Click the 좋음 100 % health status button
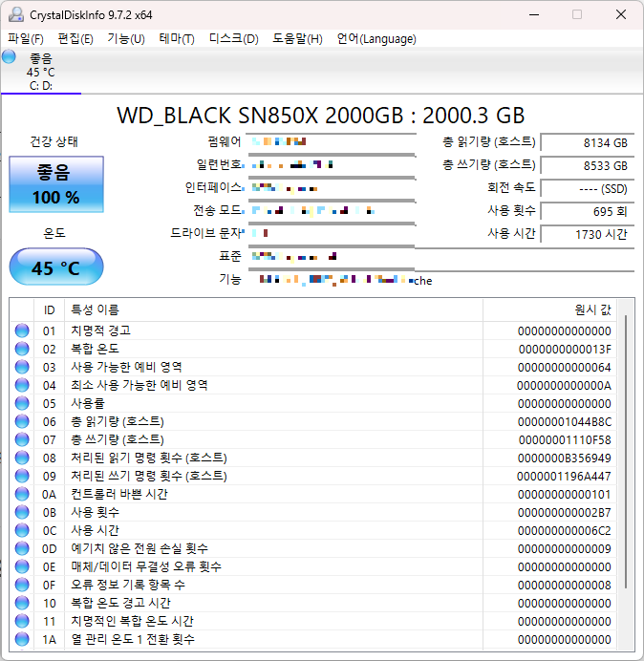644x661 pixels. tap(56, 184)
